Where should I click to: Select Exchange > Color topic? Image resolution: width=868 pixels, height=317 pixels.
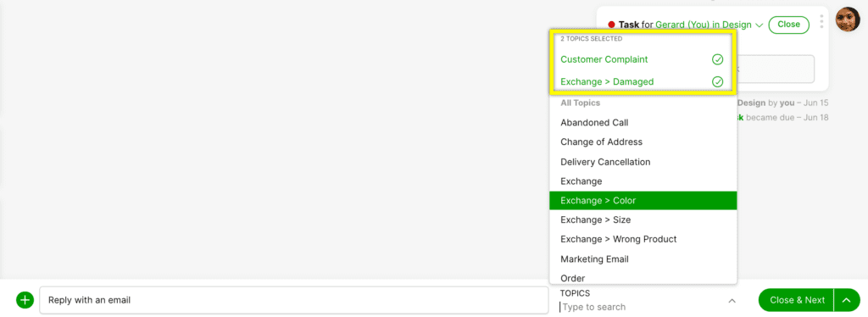coord(643,200)
